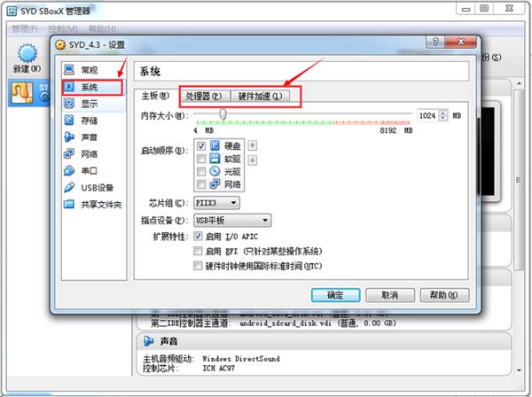Toggle the 网络 boot order checkbox
Image resolution: width=532 pixels, height=397 pixels.
201,184
